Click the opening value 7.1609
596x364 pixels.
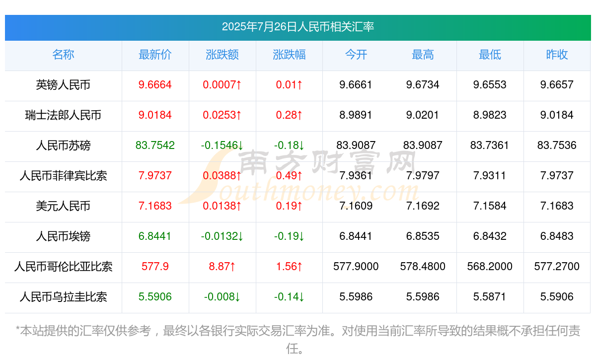pos(356,206)
